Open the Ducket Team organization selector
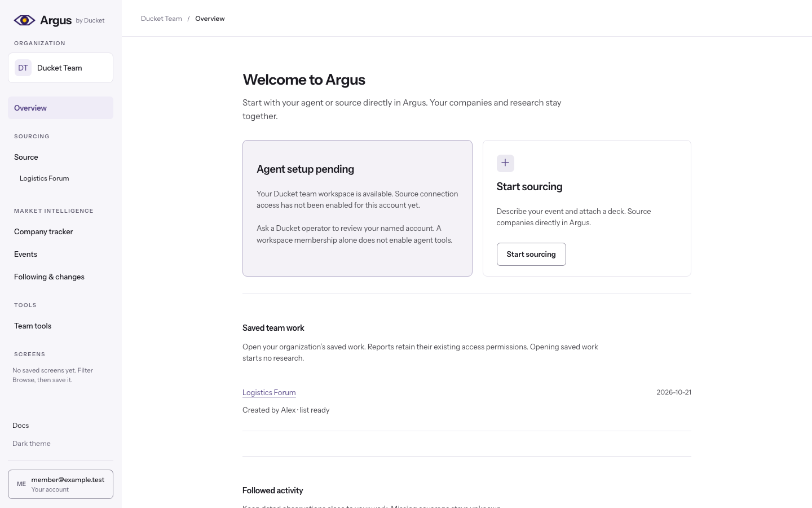 tap(60, 68)
